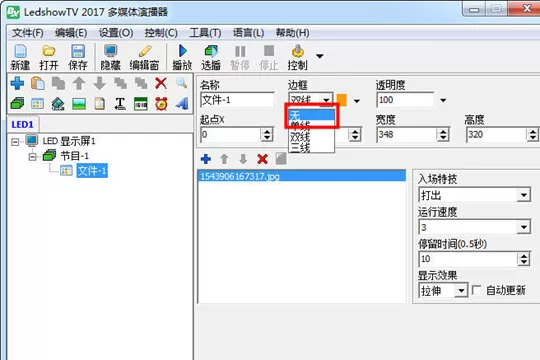The width and height of the screenshot is (540, 360).
Task: Click the gray up arrow above the LED1 tree
Action: click(x=79, y=83)
